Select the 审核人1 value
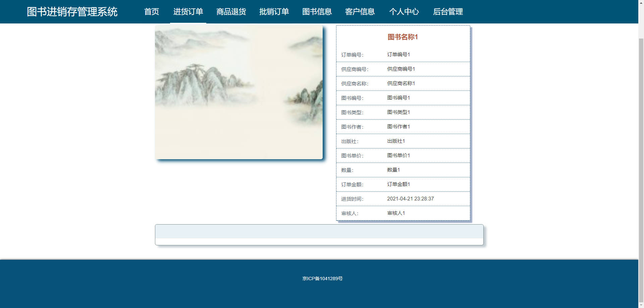Image resolution: width=644 pixels, height=308 pixels. 396,213
